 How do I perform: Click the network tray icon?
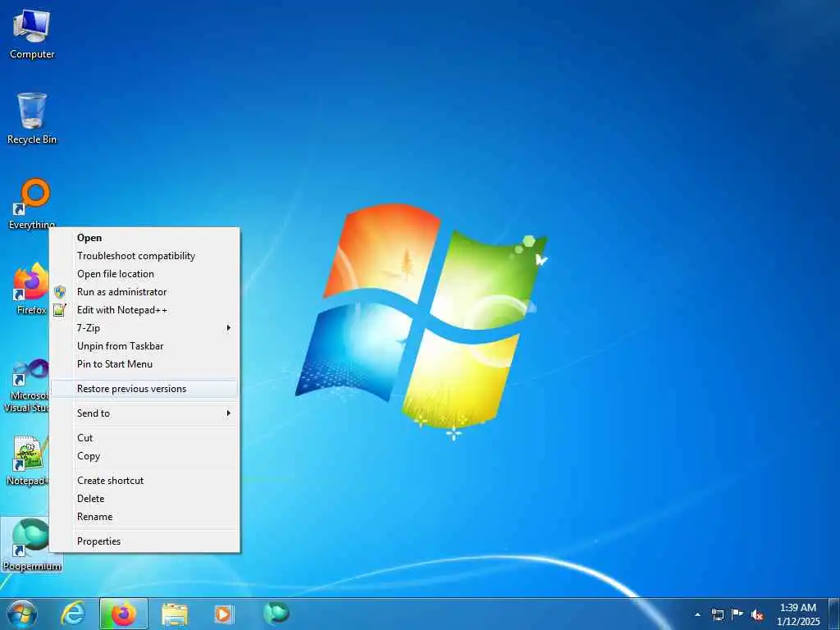pos(717,614)
